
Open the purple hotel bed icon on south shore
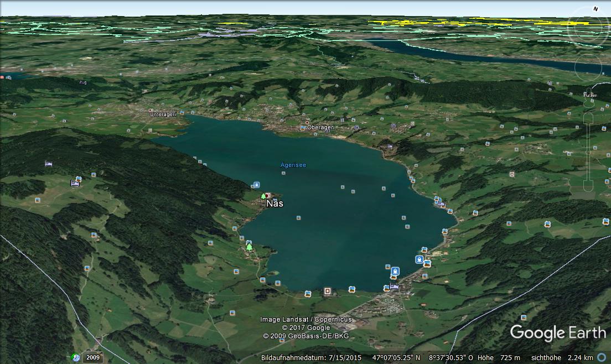click(x=394, y=287)
